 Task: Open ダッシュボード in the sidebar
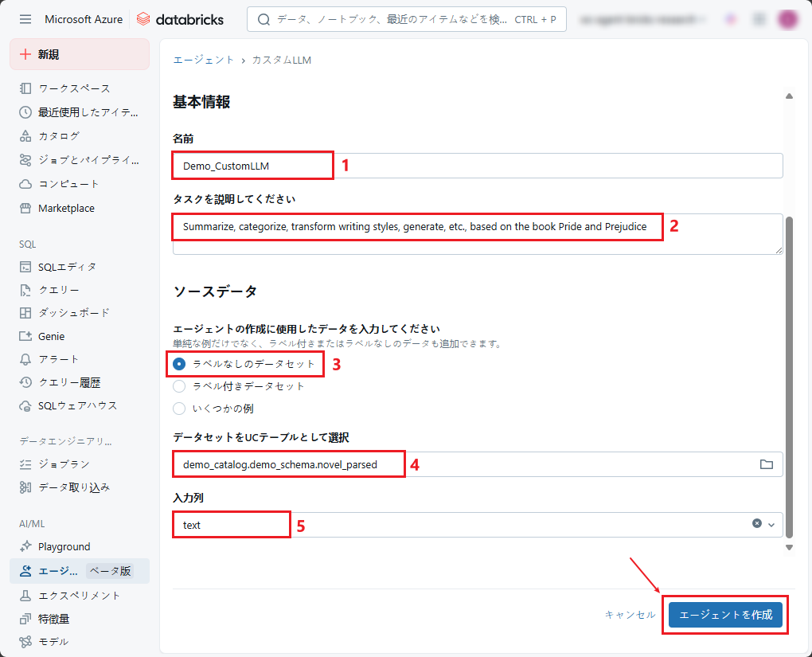[x=74, y=313]
